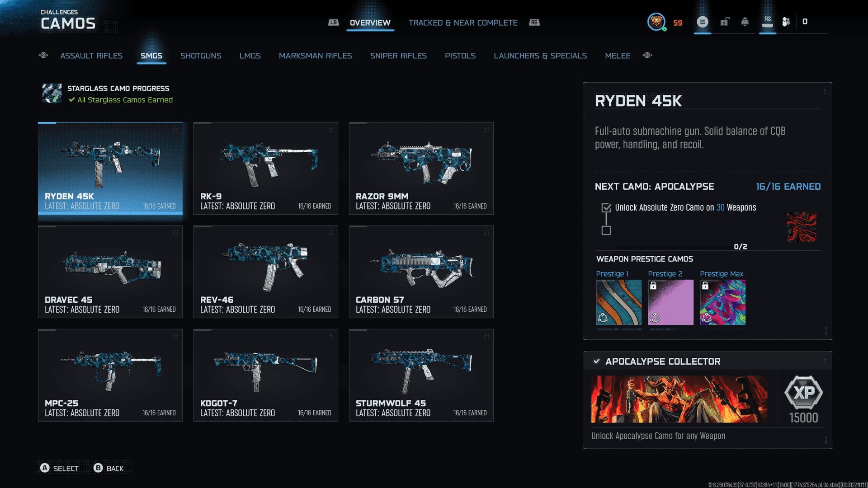Image resolution: width=868 pixels, height=488 pixels.
Task: Click the unlock padlock icon in header
Action: pos(725,22)
